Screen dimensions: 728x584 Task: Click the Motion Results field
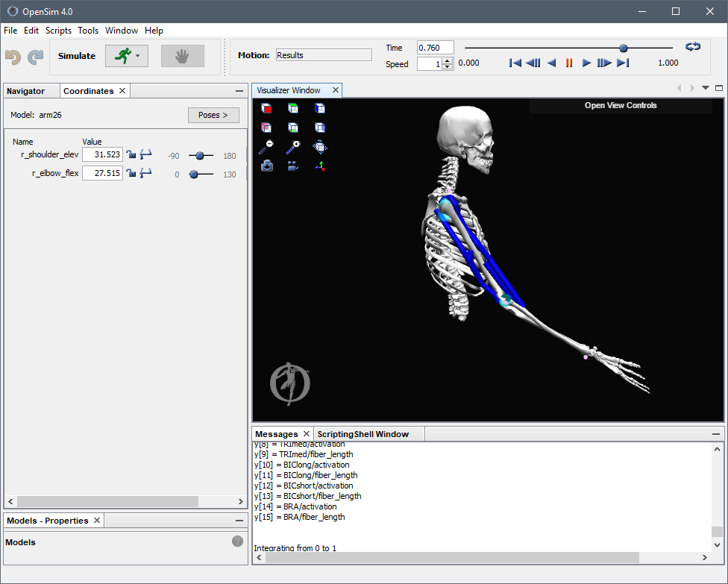click(x=324, y=55)
